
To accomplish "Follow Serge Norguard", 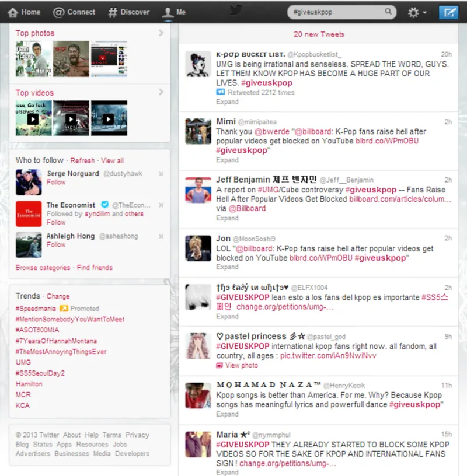I will [56, 183].
